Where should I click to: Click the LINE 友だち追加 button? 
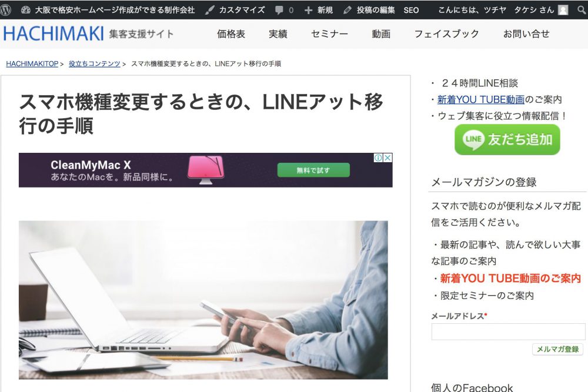507,139
